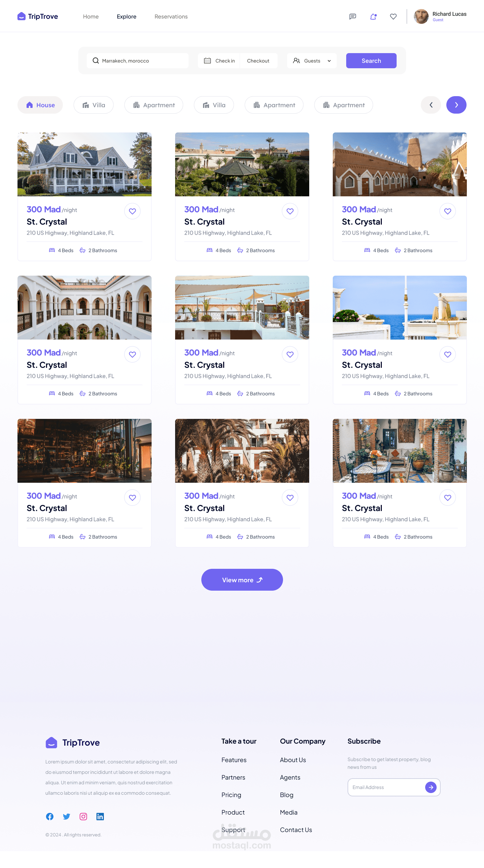Click the Facebook icon in footer
The height and width of the screenshot is (868, 484).
[x=49, y=816]
